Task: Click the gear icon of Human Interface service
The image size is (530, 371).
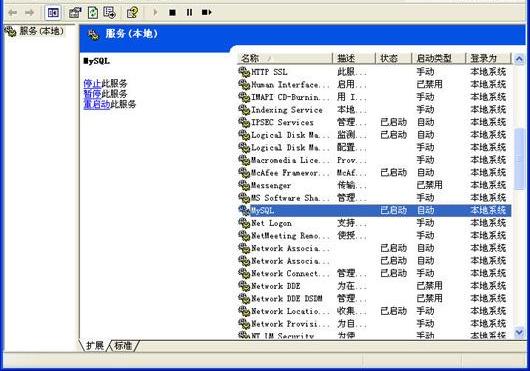Action: (244, 84)
